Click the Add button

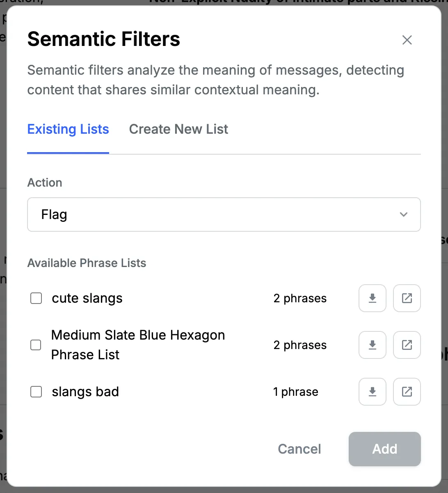click(384, 449)
